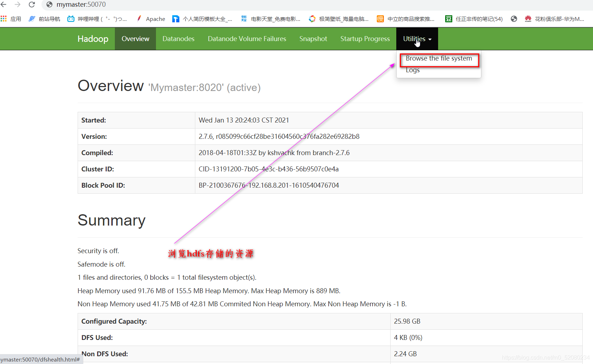The width and height of the screenshot is (593, 364).
Task: Switch to the Overview tab
Action: click(135, 39)
